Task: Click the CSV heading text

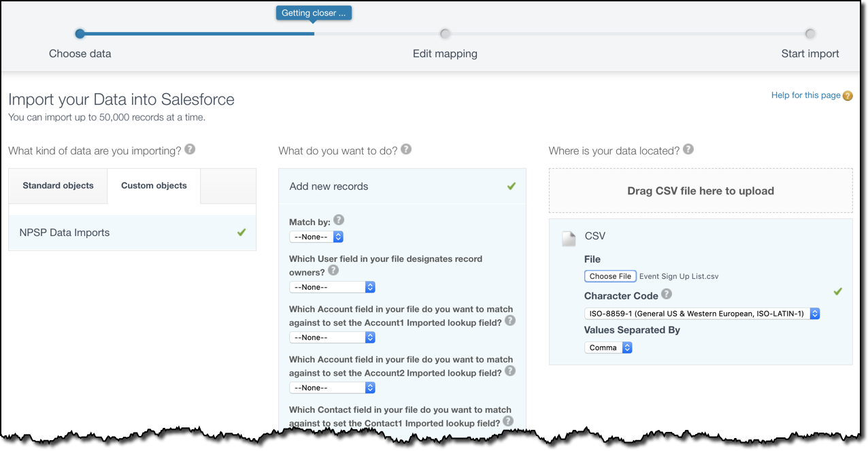Action: tap(595, 236)
